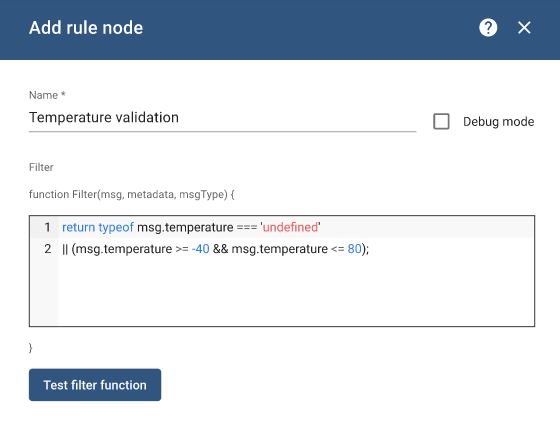Place cursor on the 'undefined' string in editor
Image resolution: width=560 pixels, height=424 pixels.
tap(290, 227)
